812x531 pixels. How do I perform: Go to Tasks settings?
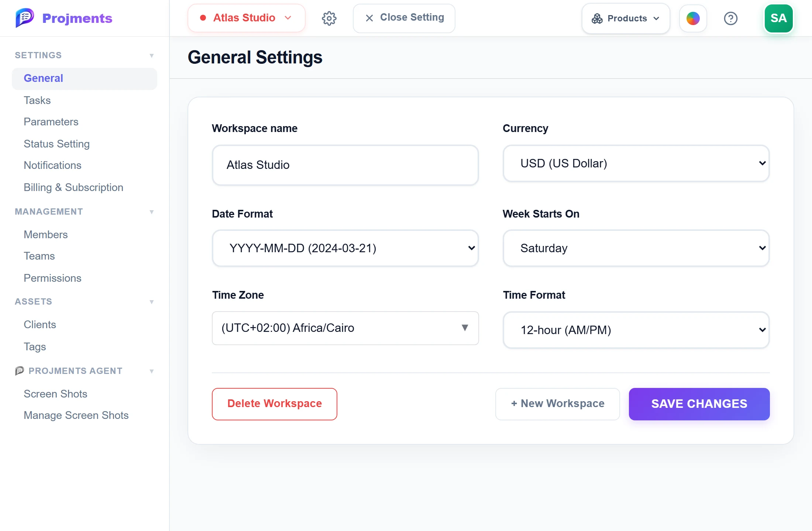click(37, 100)
